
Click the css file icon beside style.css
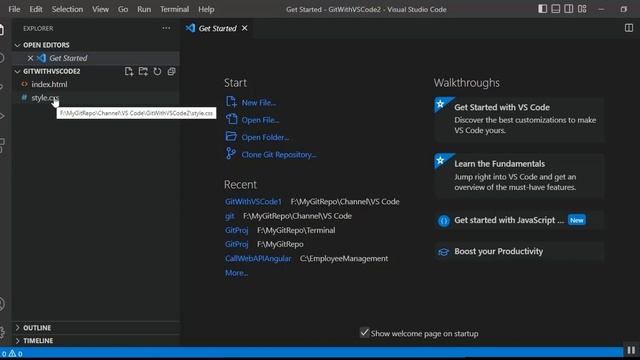pyautogui.click(x=24, y=98)
